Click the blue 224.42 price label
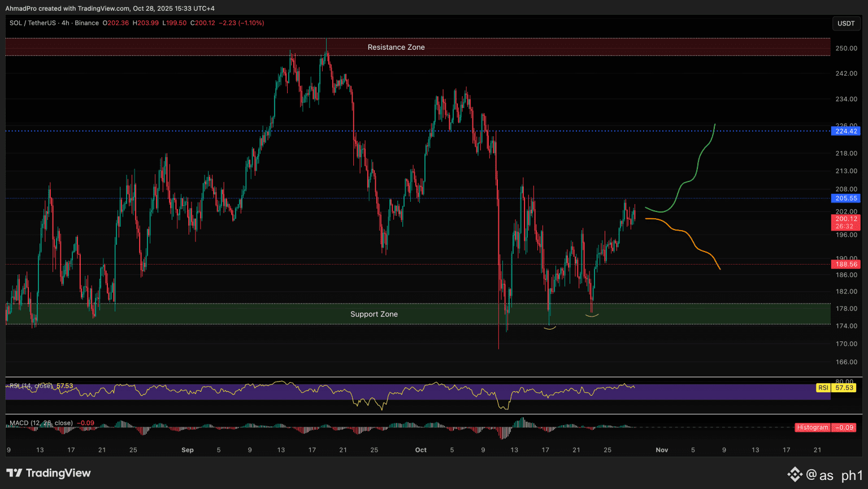The width and height of the screenshot is (868, 489). pyautogui.click(x=845, y=131)
